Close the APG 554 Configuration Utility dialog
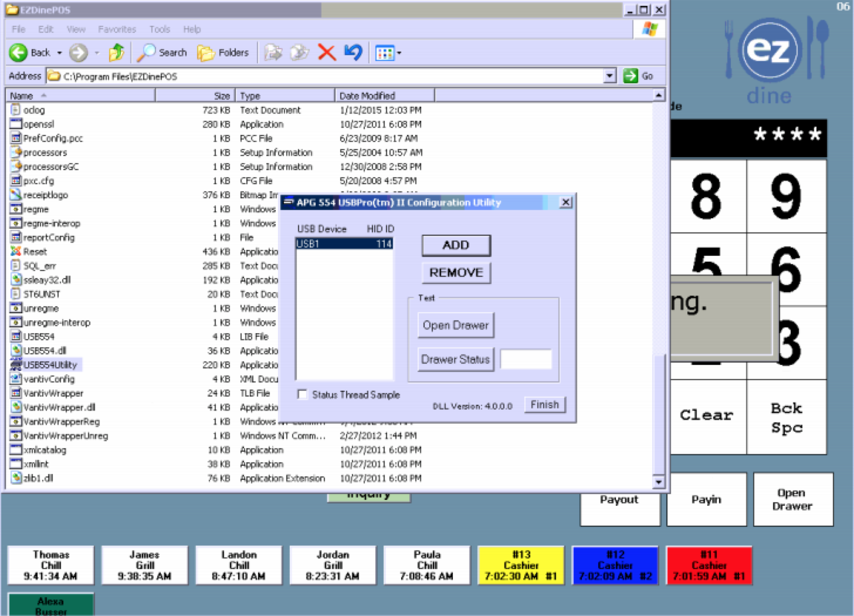 (565, 202)
